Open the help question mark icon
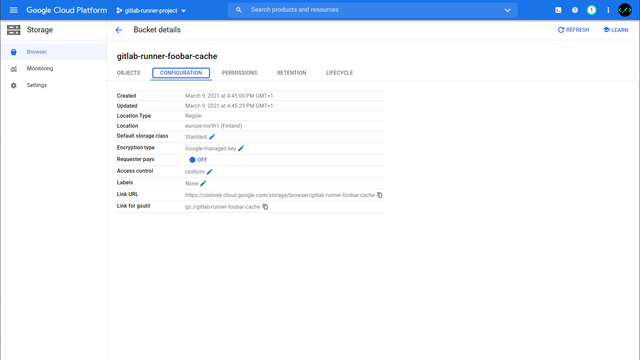The height and width of the screenshot is (360, 640). coord(575,10)
